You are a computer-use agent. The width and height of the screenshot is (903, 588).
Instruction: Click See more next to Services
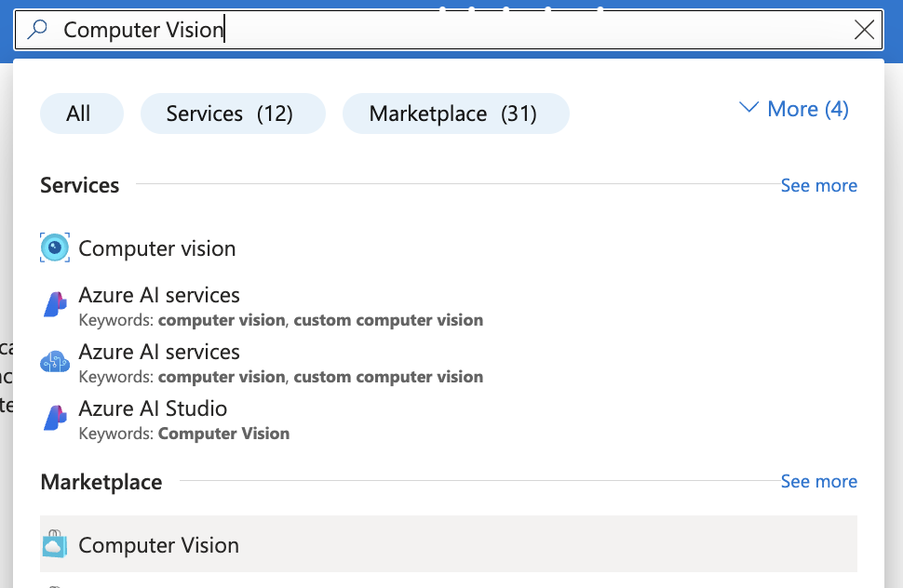(x=818, y=185)
